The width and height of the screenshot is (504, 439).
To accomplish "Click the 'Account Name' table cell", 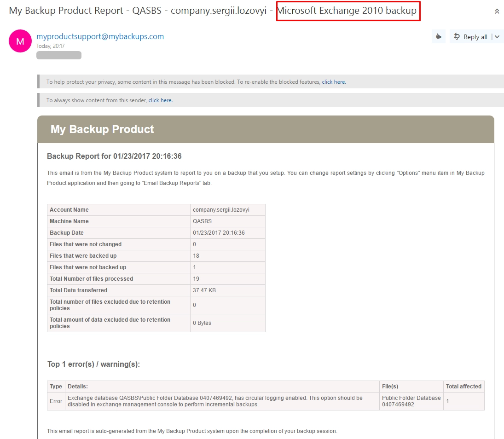I will [119, 210].
